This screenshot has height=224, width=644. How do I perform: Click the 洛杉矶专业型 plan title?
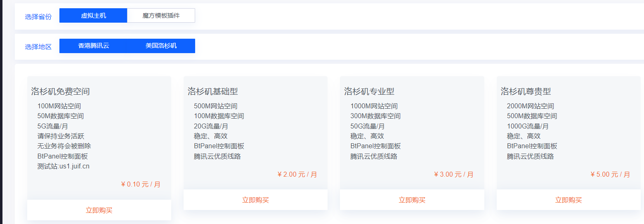tap(369, 91)
